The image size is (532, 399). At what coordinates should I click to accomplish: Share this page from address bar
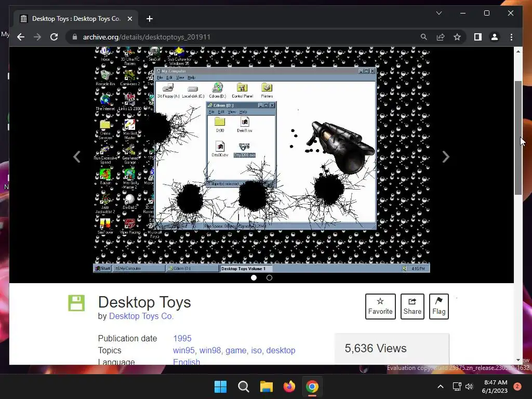pos(441,37)
